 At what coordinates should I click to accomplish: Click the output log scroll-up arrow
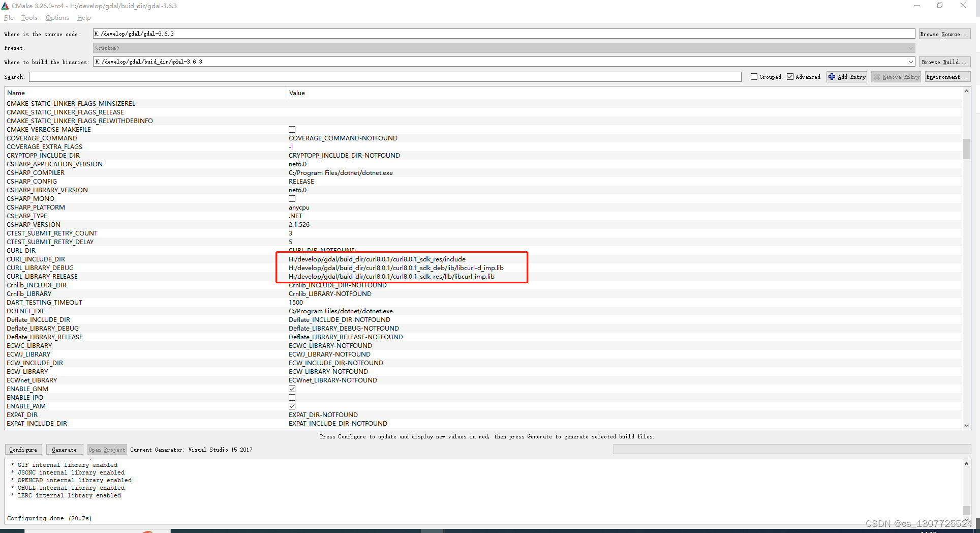(966, 464)
